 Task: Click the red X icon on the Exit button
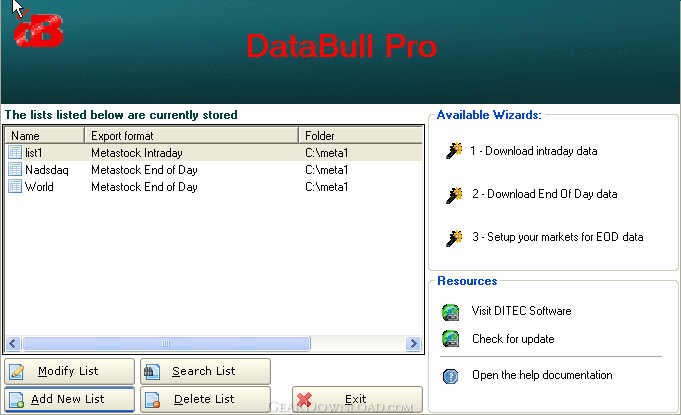pos(304,400)
